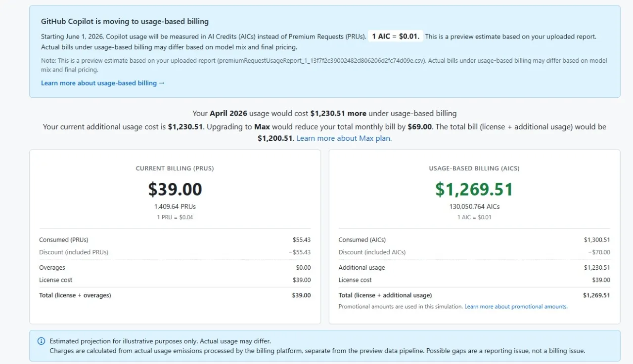Open 'Learn more about promotional amounts' link
Screen dimensions: 633x364
516,307
